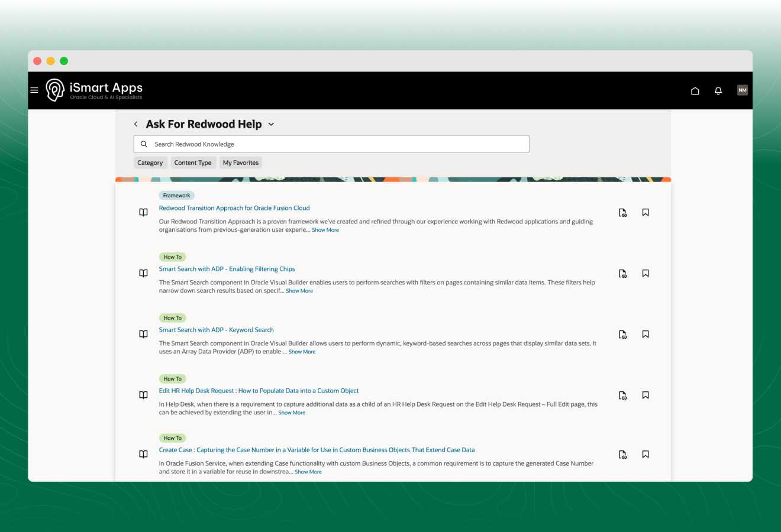
Task: Open the Content Type filter dropdown
Action: coord(193,163)
